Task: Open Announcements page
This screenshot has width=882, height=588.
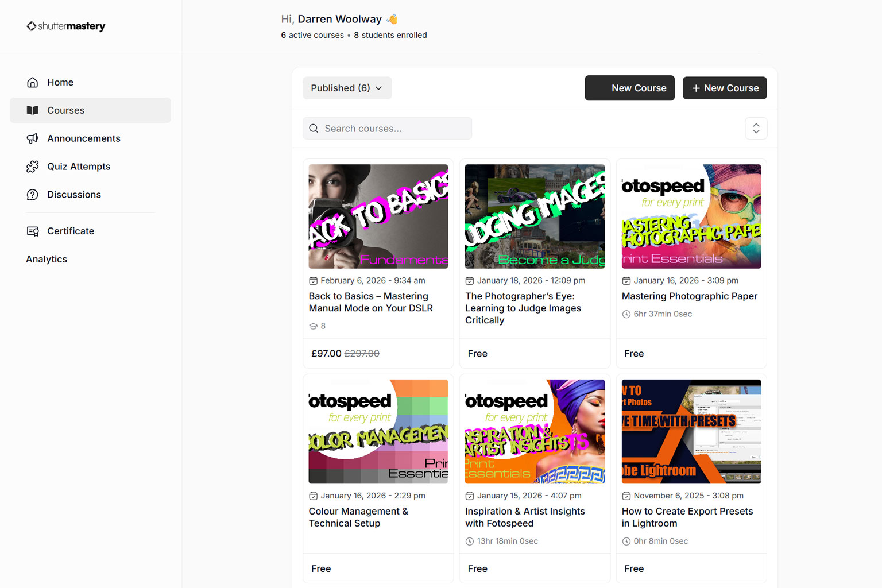Action: tap(90, 138)
